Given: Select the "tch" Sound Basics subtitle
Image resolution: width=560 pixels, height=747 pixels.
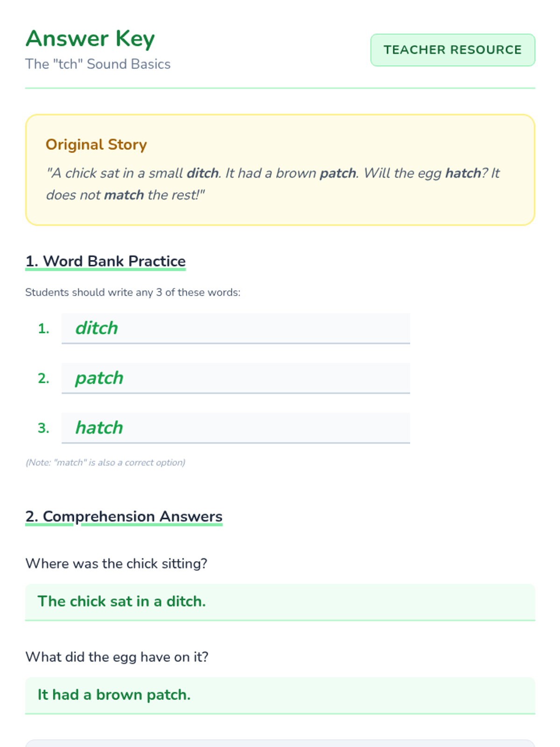Looking at the screenshot, I should (98, 64).
